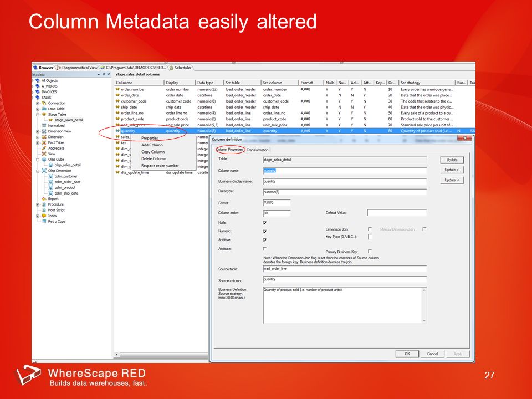Switch to the Transformation tab
The width and height of the screenshot is (532, 399).
click(x=258, y=150)
